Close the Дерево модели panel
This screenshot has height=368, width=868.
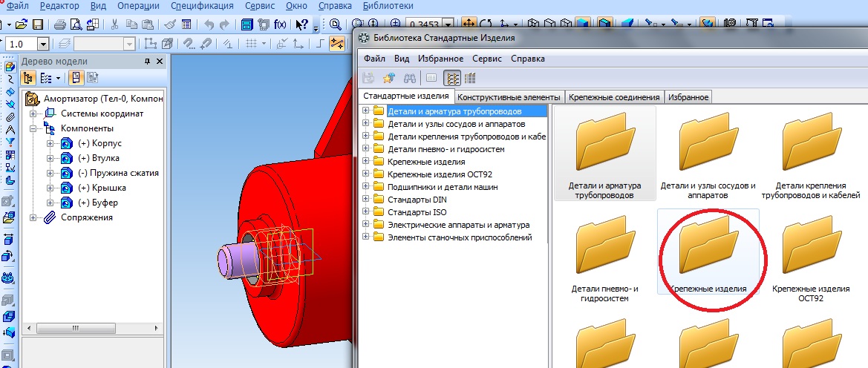click(x=160, y=62)
